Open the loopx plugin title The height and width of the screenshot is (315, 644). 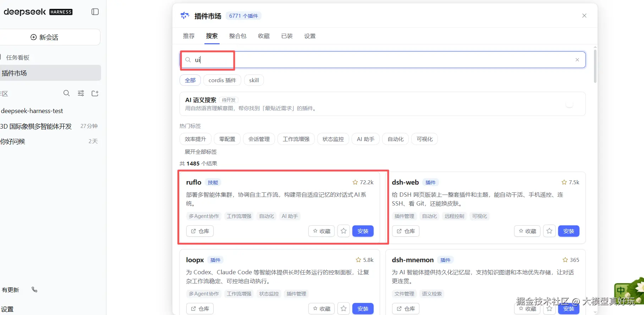tap(195, 260)
